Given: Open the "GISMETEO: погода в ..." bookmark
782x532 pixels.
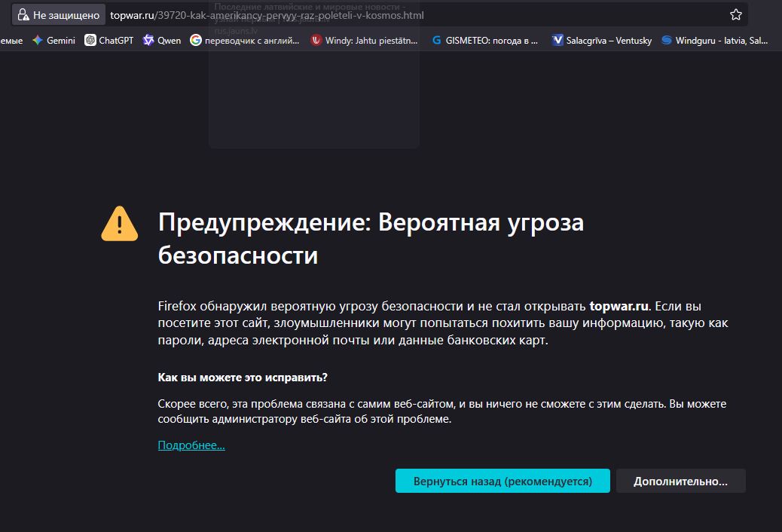Looking at the screenshot, I should tap(484, 41).
